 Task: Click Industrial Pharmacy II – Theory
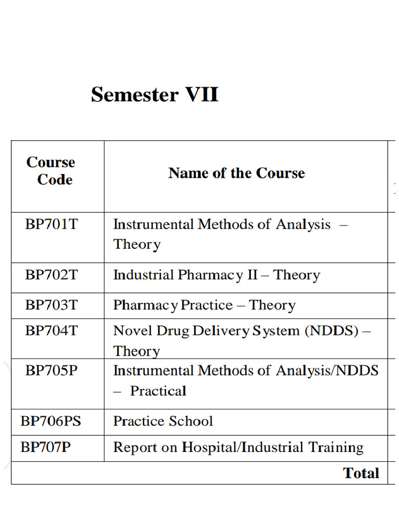tap(216, 275)
